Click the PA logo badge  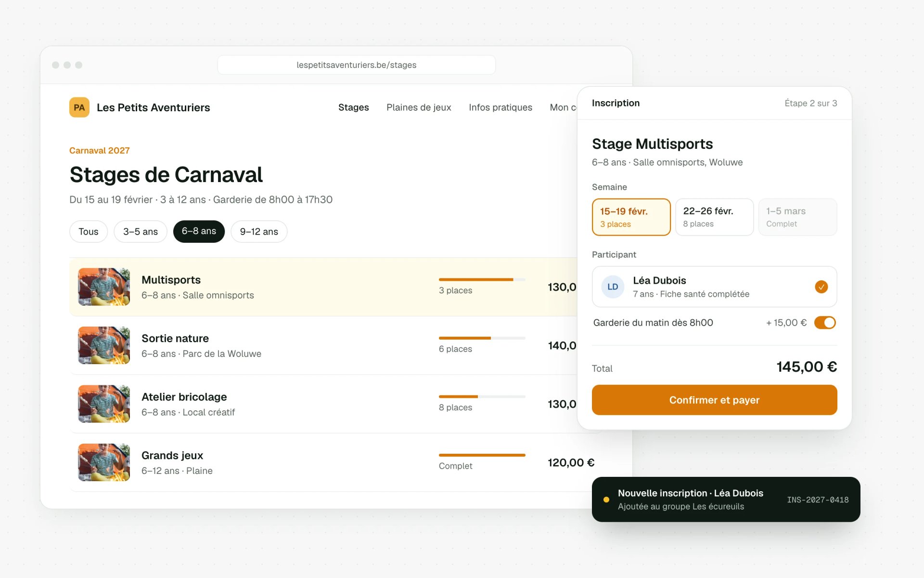click(79, 107)
